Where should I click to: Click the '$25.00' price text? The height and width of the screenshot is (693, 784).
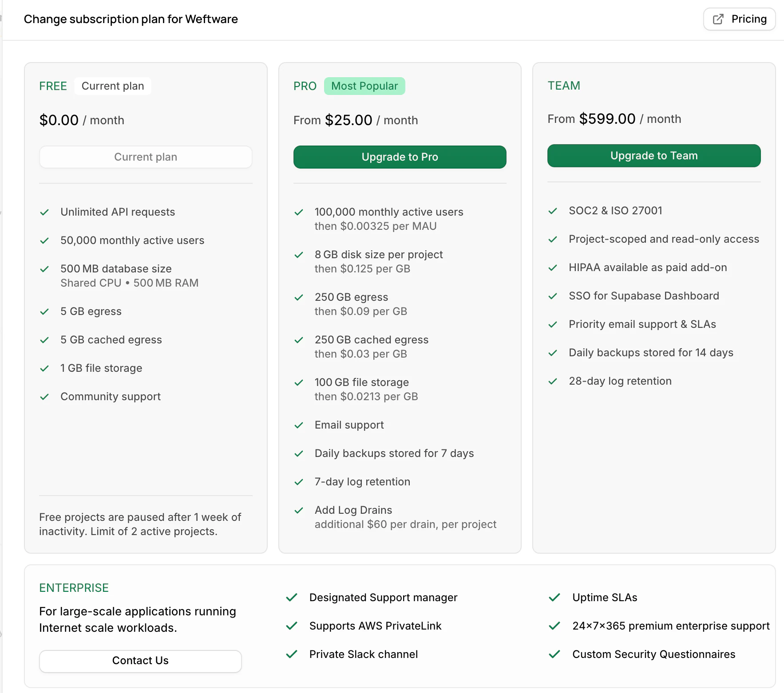(x=348, y=120)
